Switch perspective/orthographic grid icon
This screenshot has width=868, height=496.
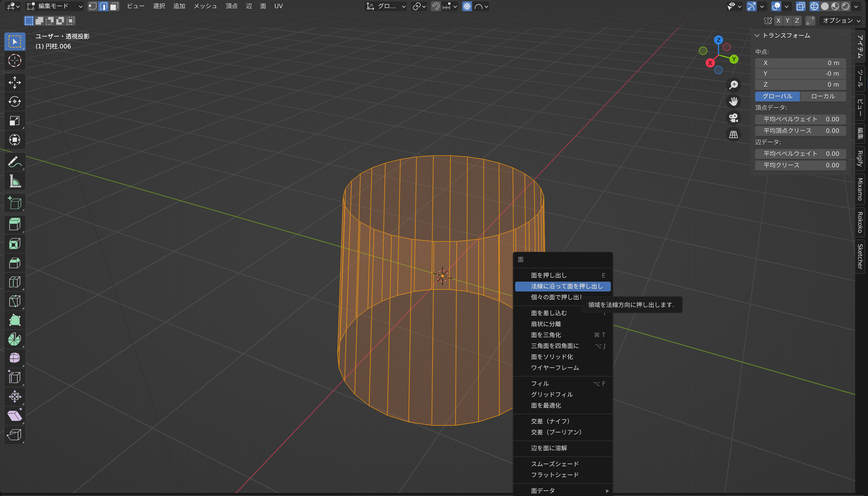(x=734, y=134)
